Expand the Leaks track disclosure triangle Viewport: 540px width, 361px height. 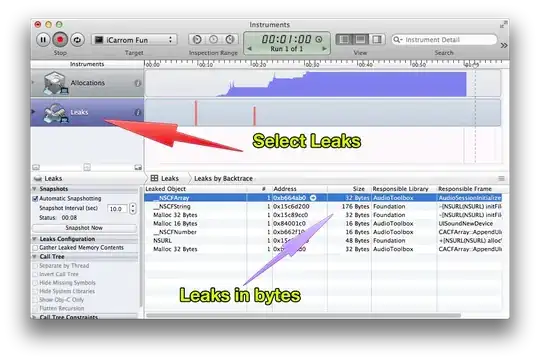33,112
